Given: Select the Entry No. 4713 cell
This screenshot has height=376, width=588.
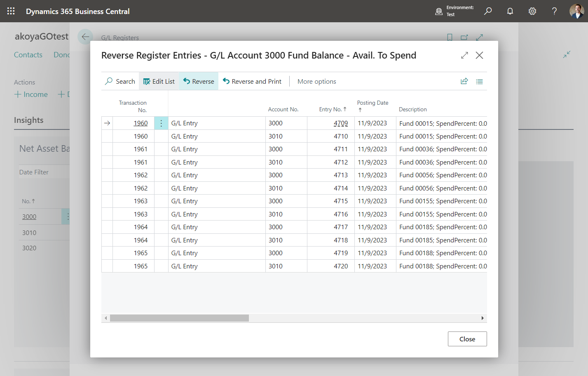Looking at the screenshot, I should (331, 175).
